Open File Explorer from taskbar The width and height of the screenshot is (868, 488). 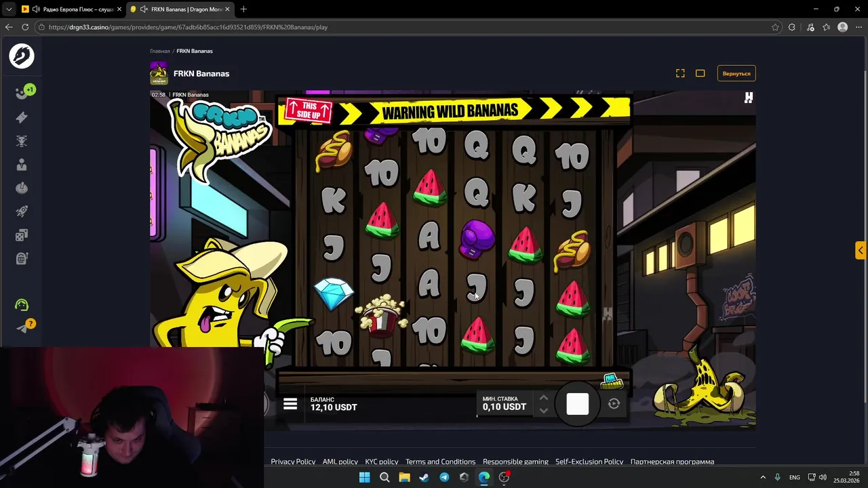point(404,477)
